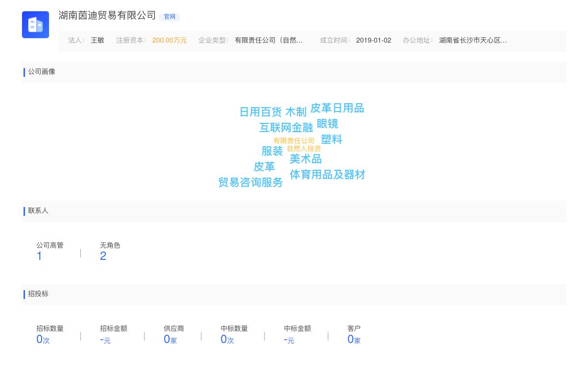This screenshot has width=588, height=368.
Task: Click 中标数量 value 0次
Action: pos(227,340)
